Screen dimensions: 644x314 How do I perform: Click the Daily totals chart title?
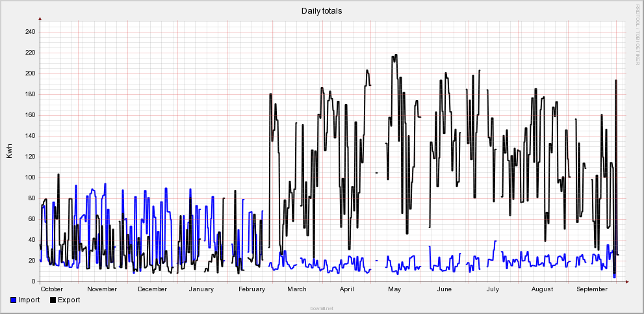pyautogui.click(x=322, y=11)
